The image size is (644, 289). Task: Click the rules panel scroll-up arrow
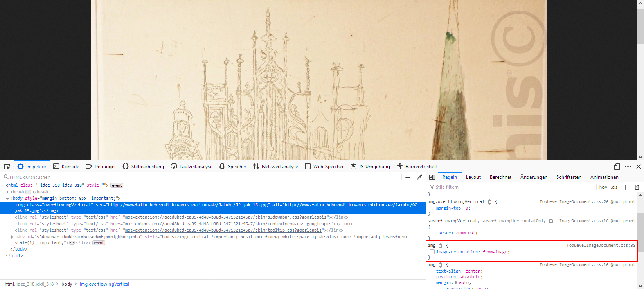[640, 196]
